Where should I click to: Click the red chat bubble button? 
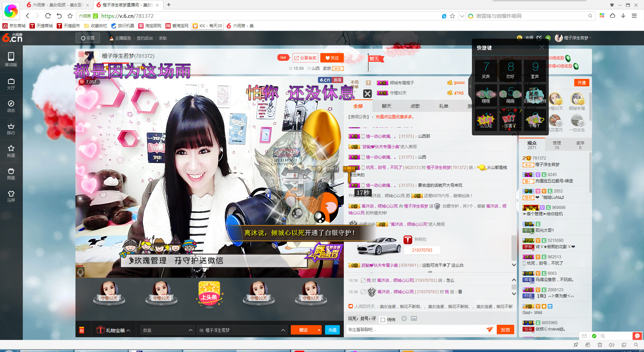tap(637, 336)
